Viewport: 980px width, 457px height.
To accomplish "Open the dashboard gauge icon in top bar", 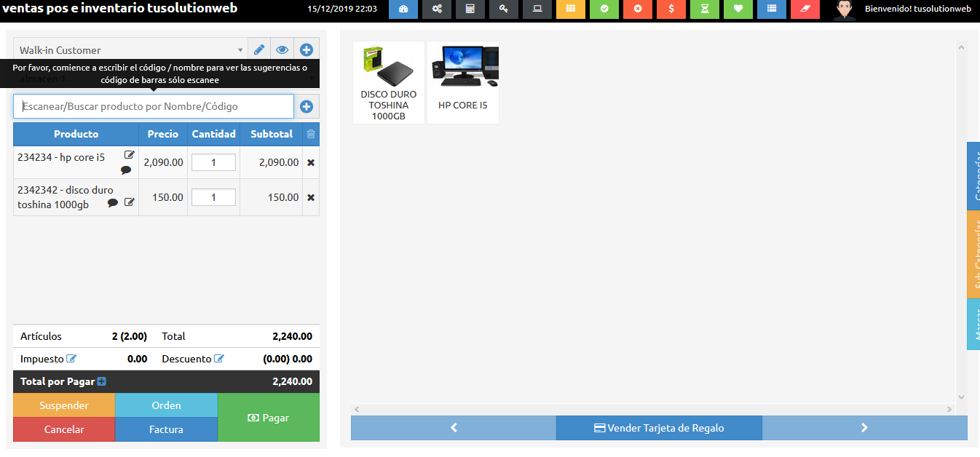I will [x=403, y=9].
